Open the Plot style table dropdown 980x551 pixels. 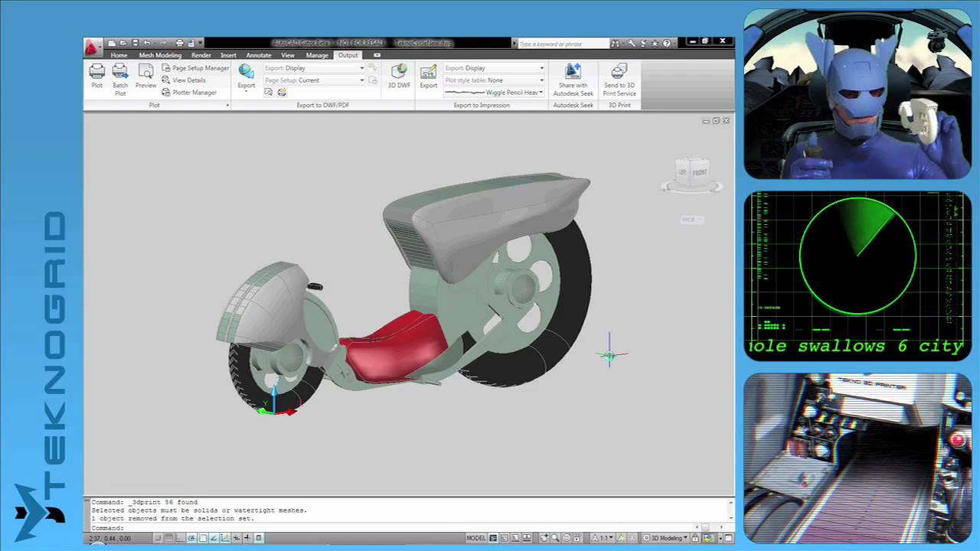tap(495, 80)
